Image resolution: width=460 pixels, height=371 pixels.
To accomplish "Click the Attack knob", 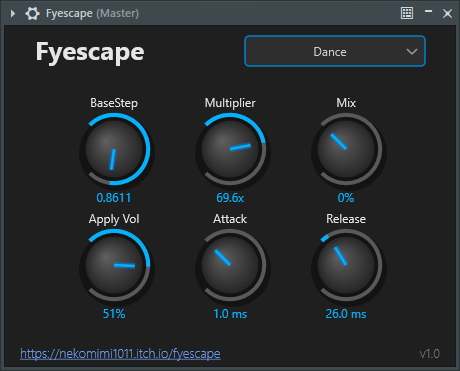I will click(x=231, y=265).
